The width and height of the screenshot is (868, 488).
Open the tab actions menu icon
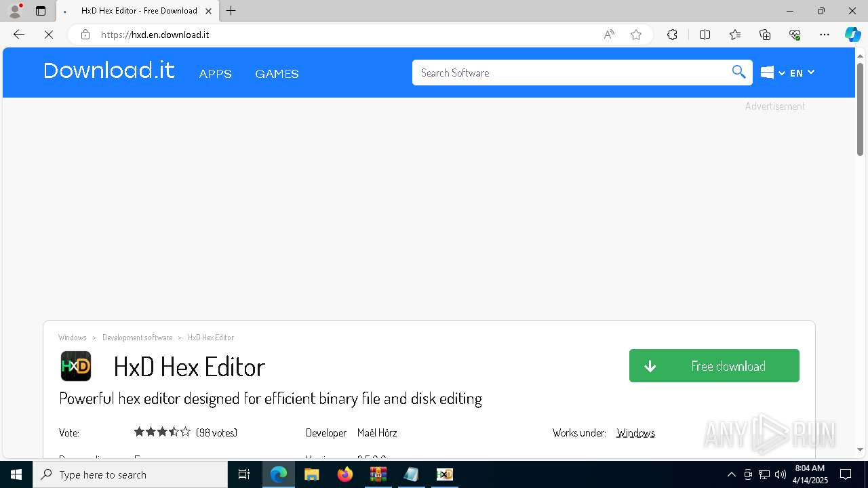click(41, 11)
